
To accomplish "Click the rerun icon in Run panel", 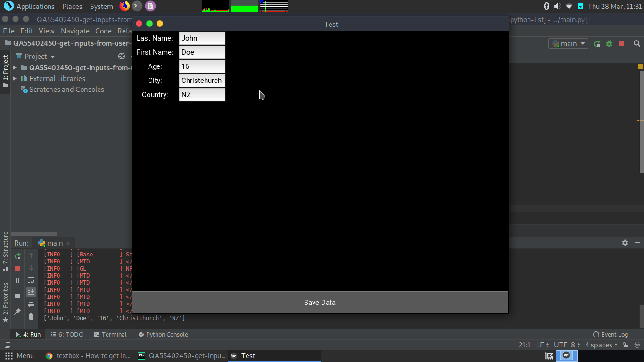I will coord(17,256).
